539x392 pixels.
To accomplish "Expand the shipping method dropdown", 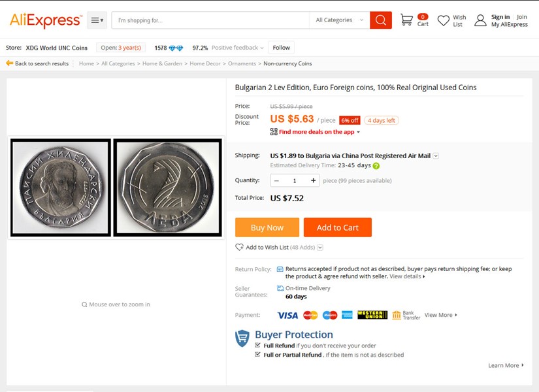I will (436, 156).
